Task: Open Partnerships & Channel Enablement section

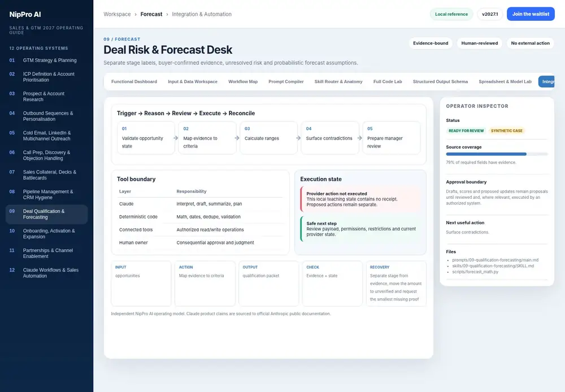Action: [x=46, y=253]
